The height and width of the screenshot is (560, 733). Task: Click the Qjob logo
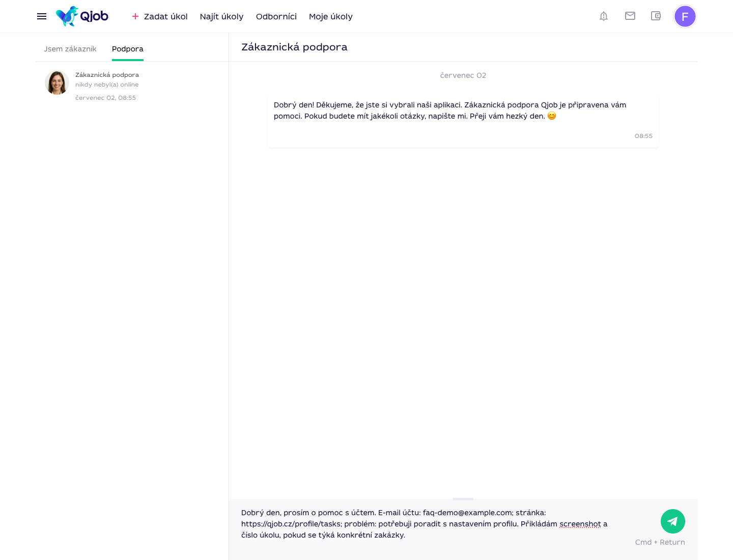(82, 16)
